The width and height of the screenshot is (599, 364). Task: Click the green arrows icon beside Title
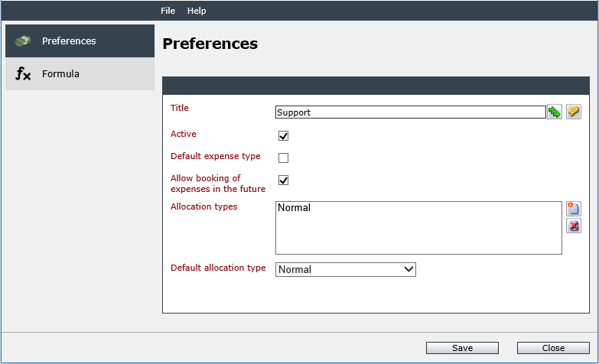point(555,112)
